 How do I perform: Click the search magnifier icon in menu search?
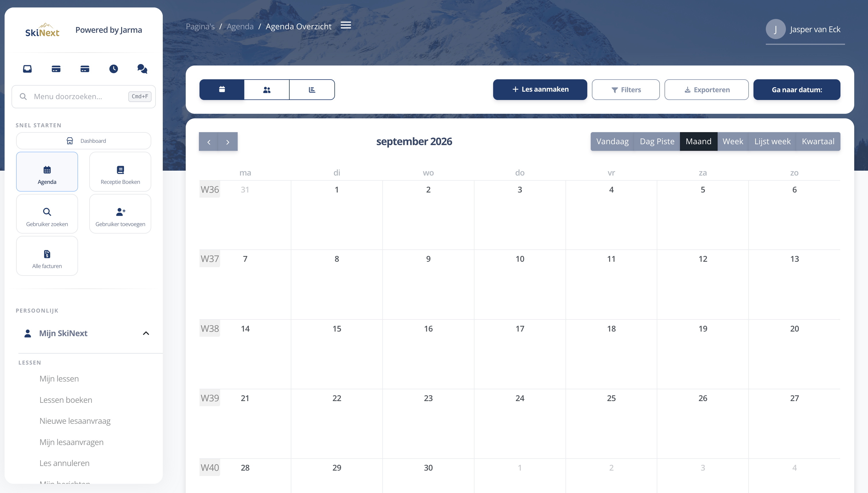(x=23, y=97)
